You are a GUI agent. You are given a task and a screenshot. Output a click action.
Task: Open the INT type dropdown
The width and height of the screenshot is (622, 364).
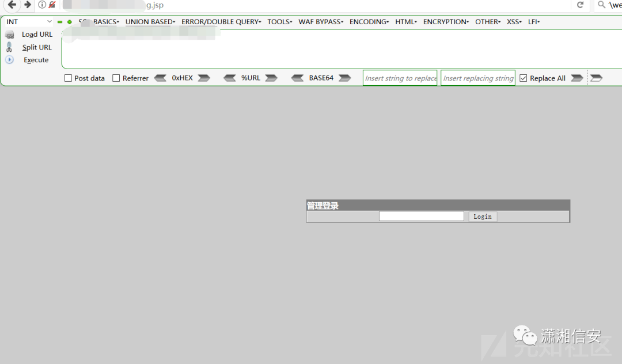click(x=29, y=22)
